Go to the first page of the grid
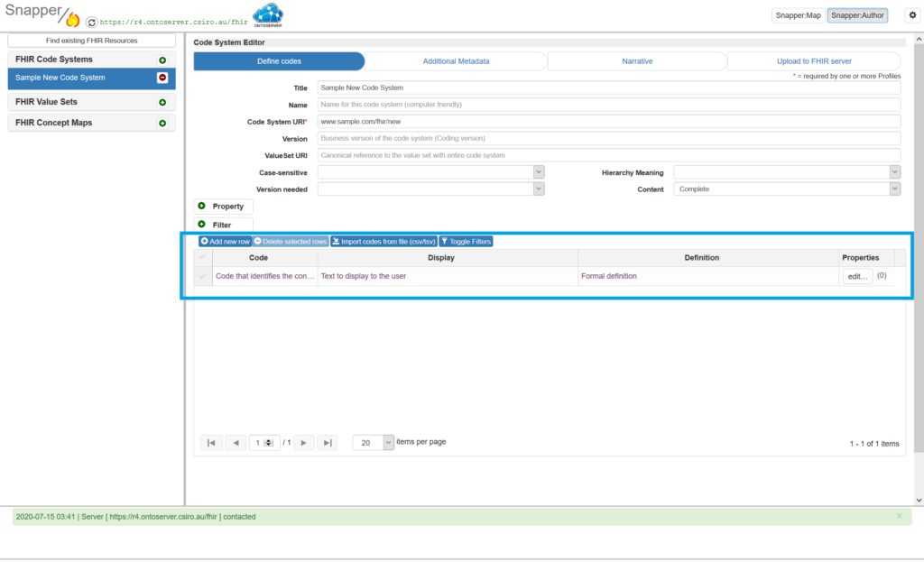This screenshot has width=924, height=571. (211, 443)
